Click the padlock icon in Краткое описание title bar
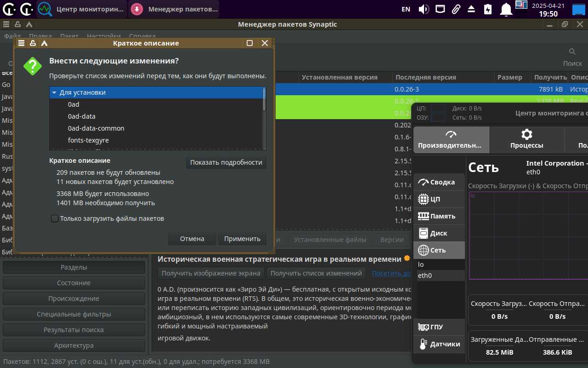 tap(33, 43)
